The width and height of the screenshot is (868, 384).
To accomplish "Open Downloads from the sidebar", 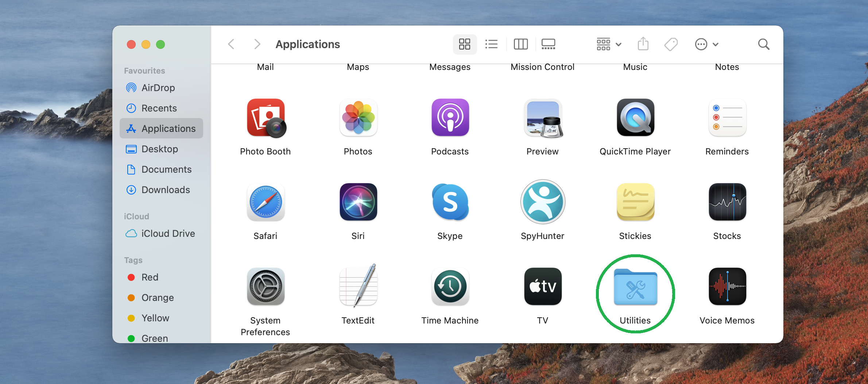I will [x=161, y=190].
